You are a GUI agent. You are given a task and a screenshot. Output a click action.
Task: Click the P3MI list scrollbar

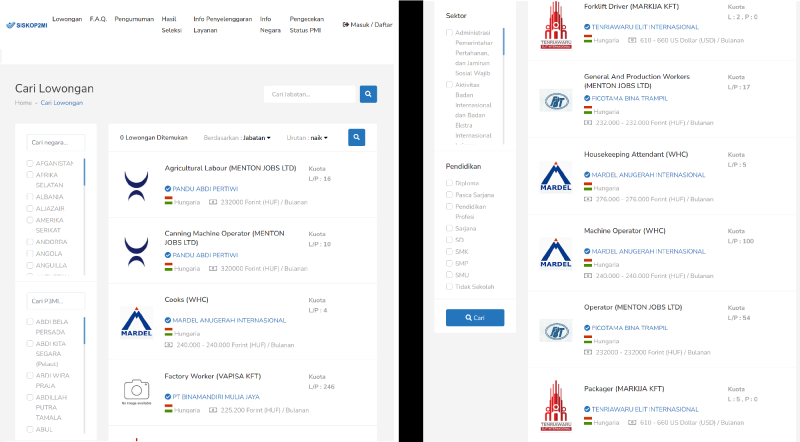[84, 330]
